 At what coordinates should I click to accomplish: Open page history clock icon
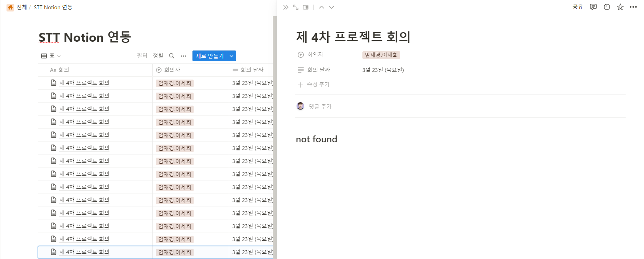coord(607,7)
